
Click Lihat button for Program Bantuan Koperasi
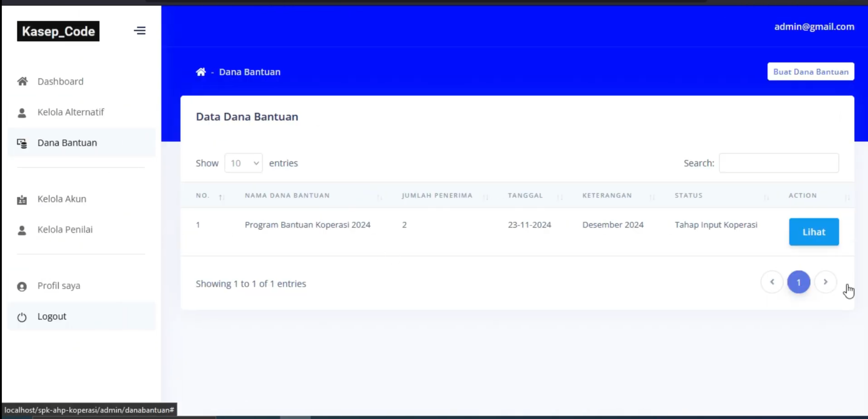click(x=814, y=232)
